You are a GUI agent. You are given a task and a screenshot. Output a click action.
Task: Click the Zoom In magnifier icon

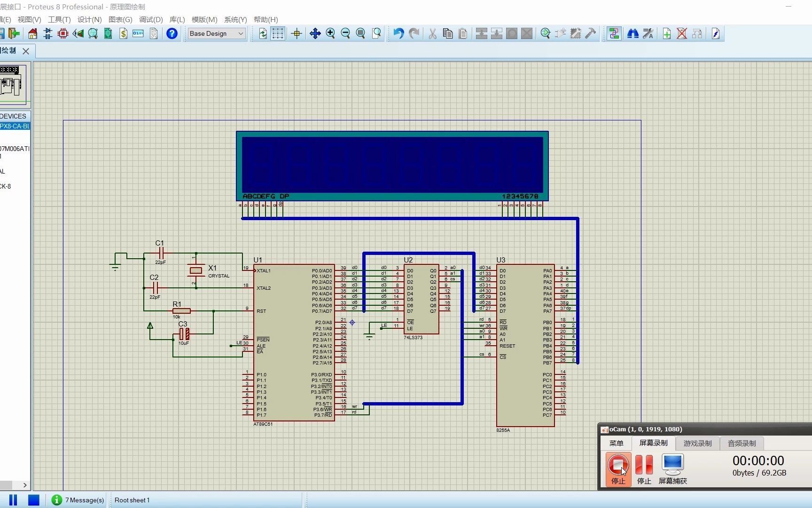(x=330, y=33)
